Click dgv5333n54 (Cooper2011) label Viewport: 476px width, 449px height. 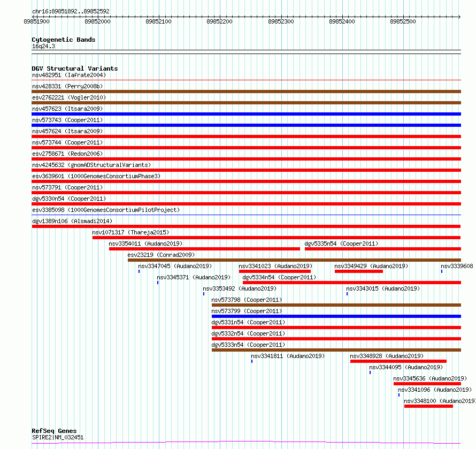coord(248,345)
